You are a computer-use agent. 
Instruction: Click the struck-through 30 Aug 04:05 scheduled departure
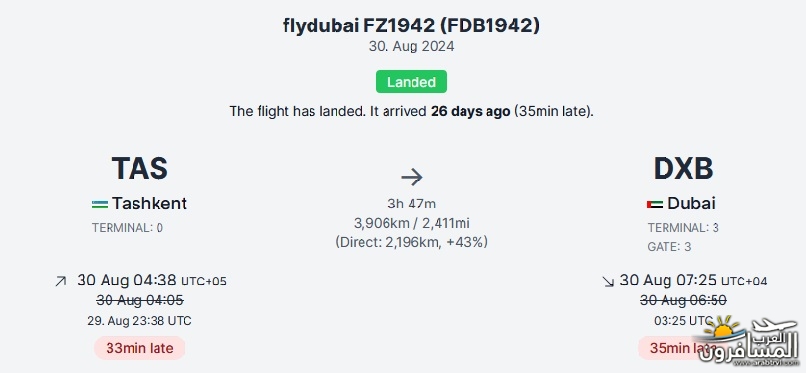pos(140,300)
